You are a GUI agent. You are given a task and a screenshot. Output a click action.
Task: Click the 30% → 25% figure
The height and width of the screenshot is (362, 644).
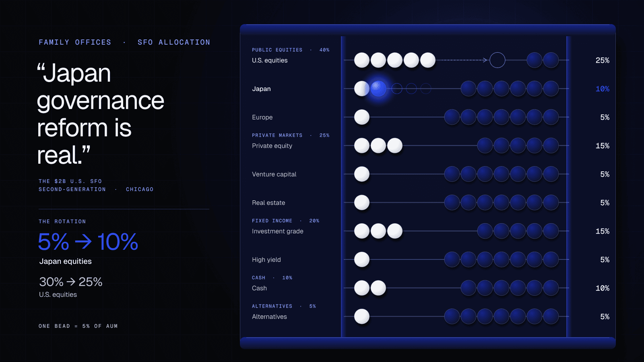pyautogui.click(x=71, y=282)
